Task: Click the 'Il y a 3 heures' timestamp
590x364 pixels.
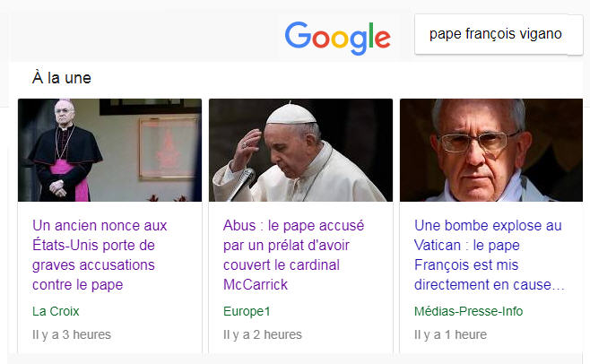Action: (x=72, y=334)
